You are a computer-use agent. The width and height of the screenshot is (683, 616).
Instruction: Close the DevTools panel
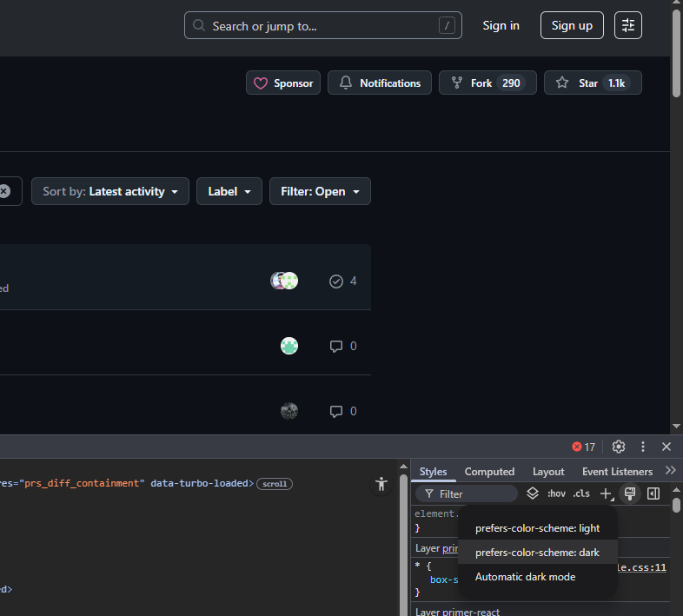(x=666, y=447)
